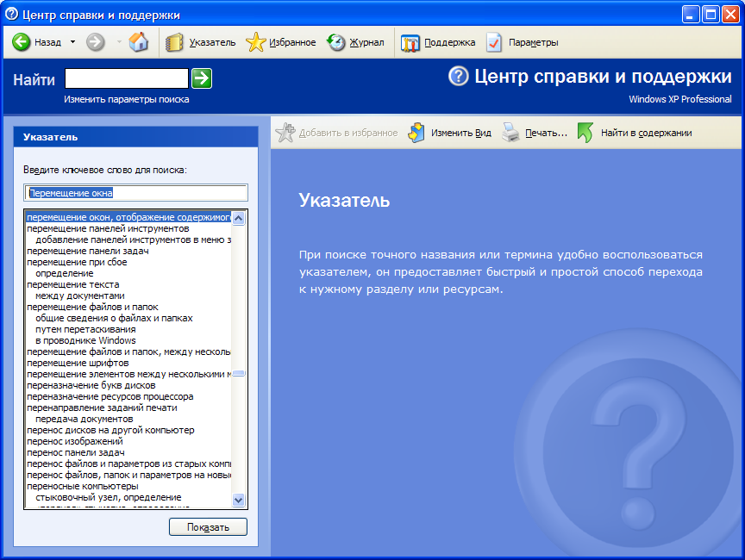745x560 pixels.
Task: Click the Печать printer icon
Action: (x=510, y=133)
